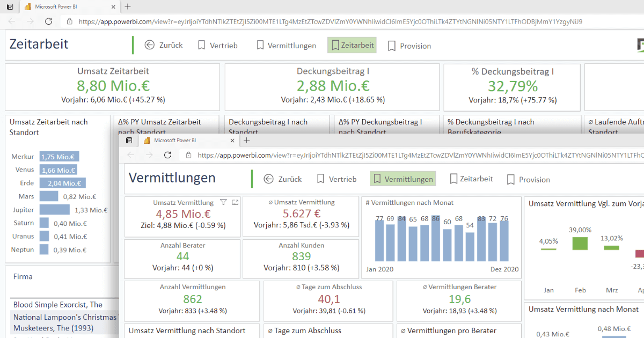
Task: Reload the page in the front browser window
Action: click(x=167, y=155)
